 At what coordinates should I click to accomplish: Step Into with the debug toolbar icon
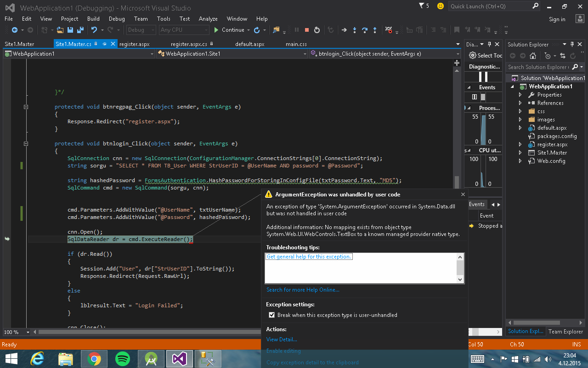(355, 30)
